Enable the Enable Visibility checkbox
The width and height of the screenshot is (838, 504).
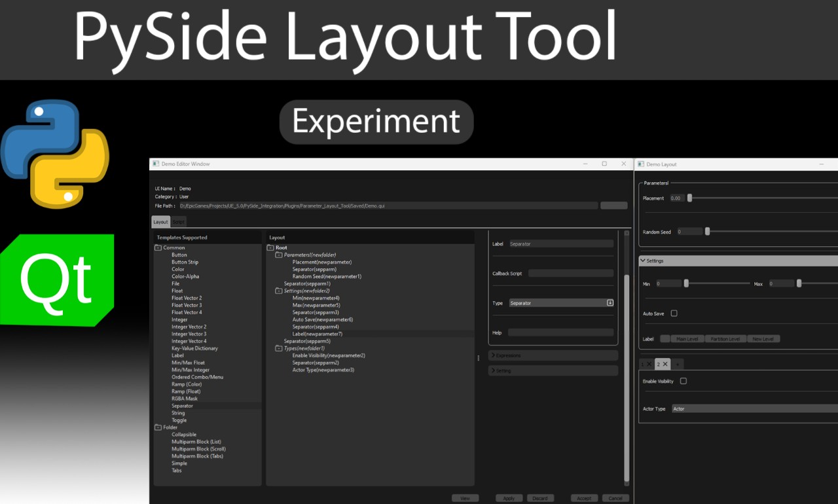pos(683,381)
